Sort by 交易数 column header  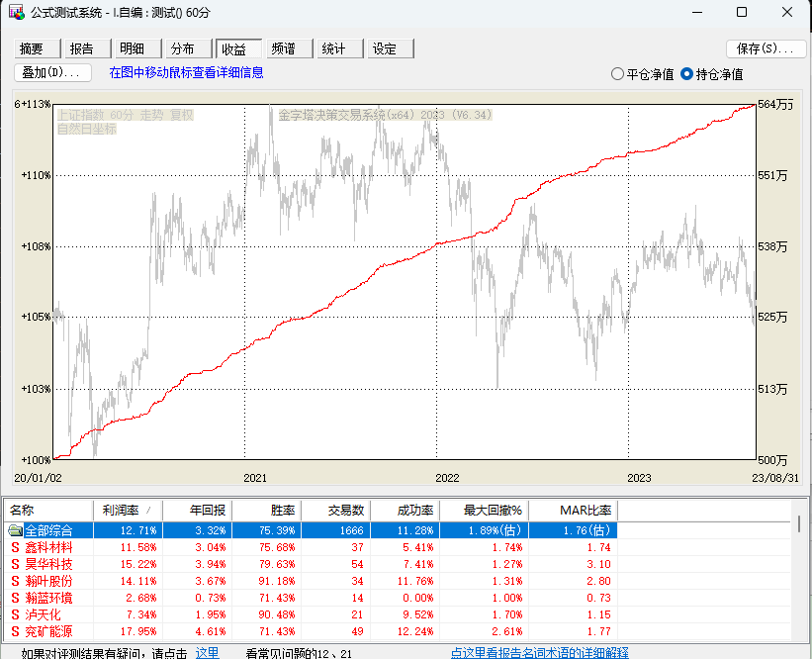[336, 511]
